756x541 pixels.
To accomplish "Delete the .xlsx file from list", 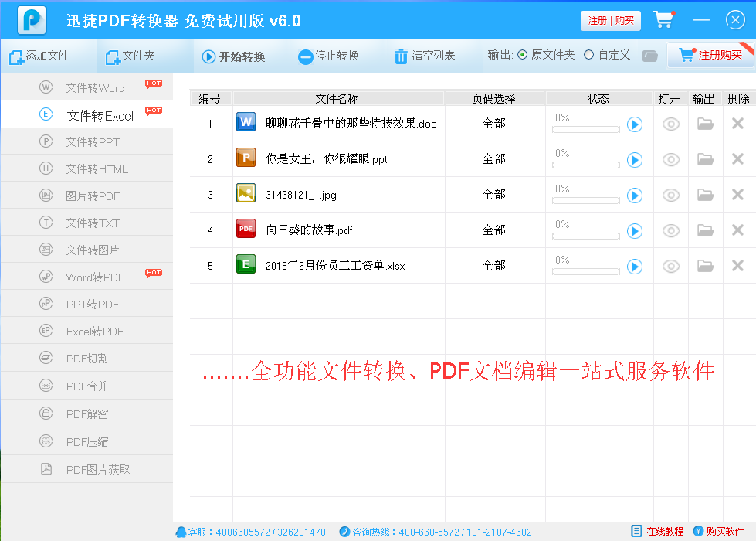I will 737,265.
